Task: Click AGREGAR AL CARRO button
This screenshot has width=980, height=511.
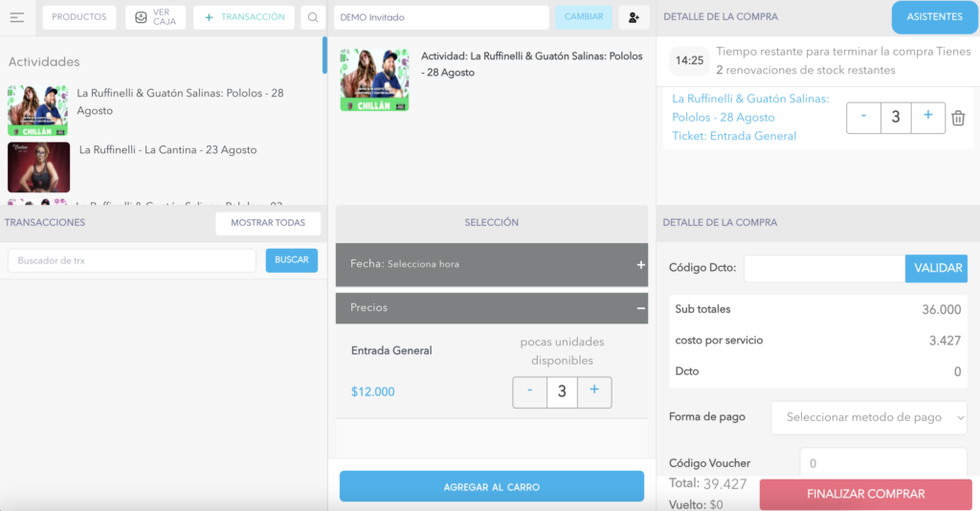Action: 491,487
